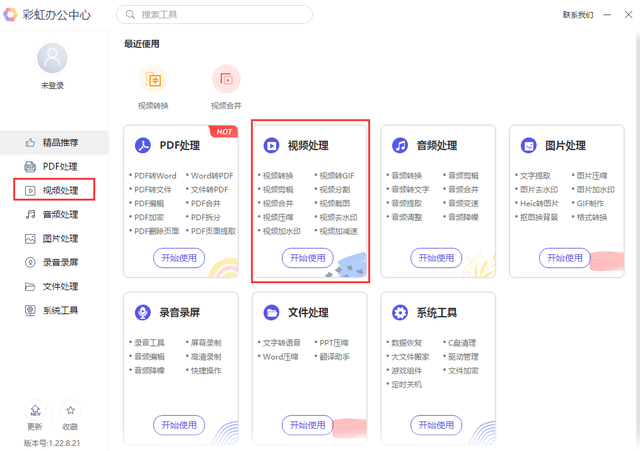The image size is (640, 451).
Task: Focus the 搜索工具 search field
Action: click(x=215, y=15)
